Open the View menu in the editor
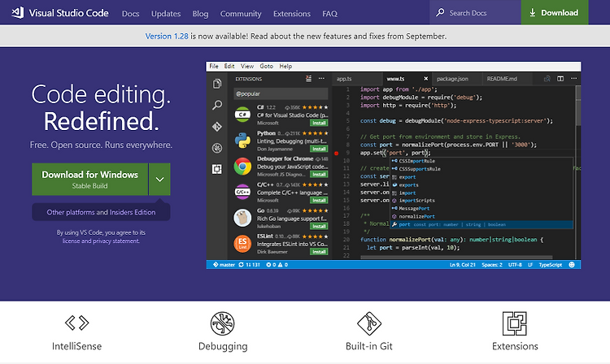The width and height of the screenshot is (610, 364). pos(247,67)
